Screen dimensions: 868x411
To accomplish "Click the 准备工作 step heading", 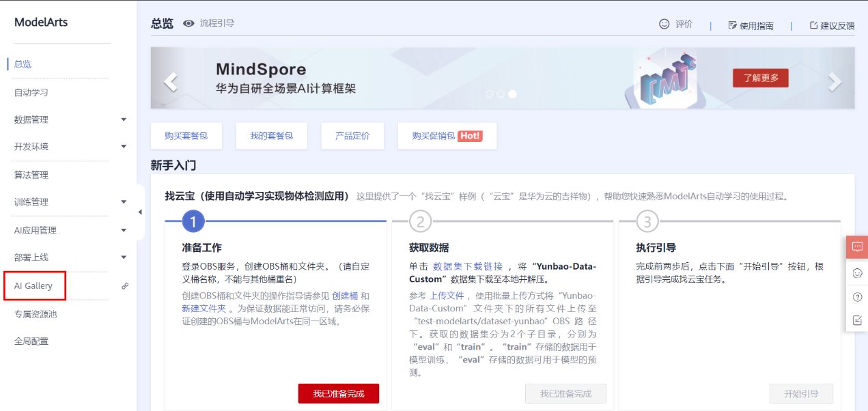I will coord(201,248).
